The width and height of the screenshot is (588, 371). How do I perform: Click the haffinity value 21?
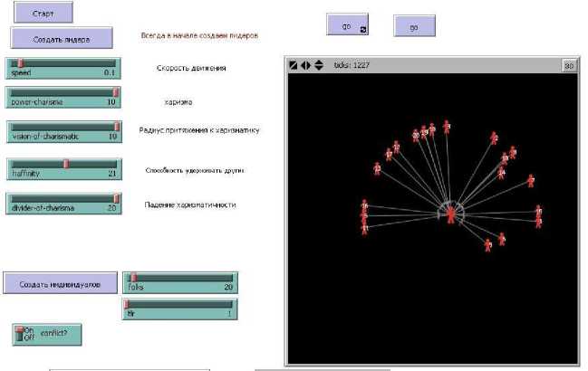click(112, 174)
